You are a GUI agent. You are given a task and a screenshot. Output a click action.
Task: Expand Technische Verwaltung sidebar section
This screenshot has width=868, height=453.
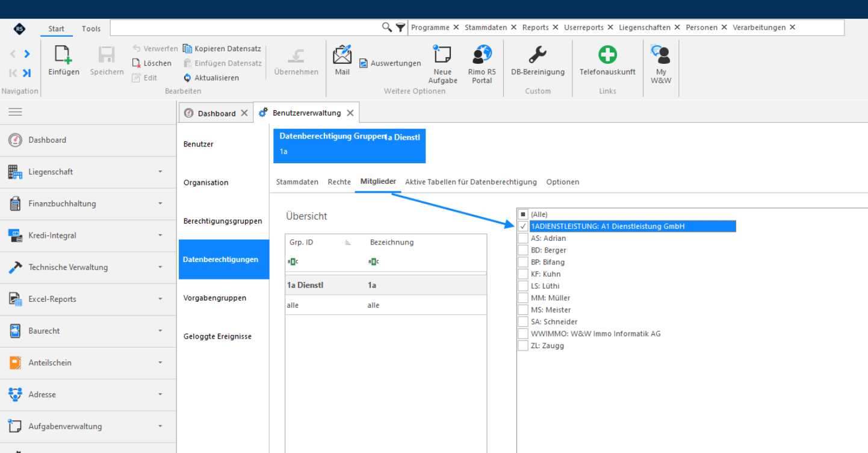160,267
